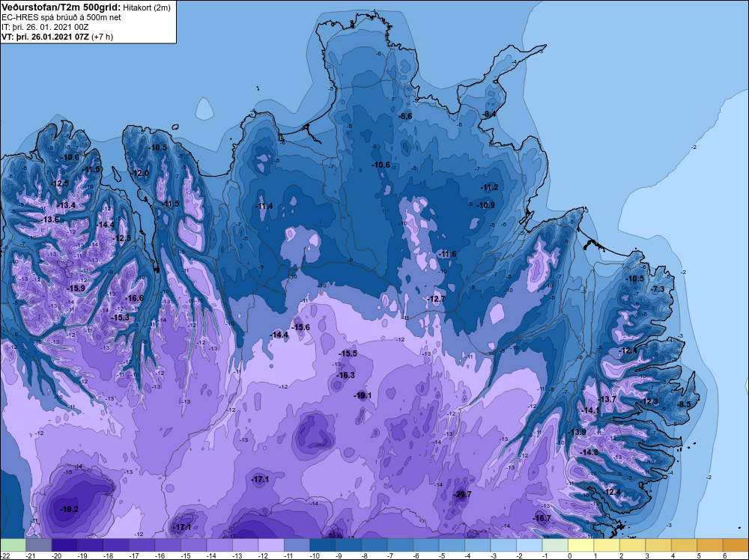Click the valid time 'VT: þri. 26.01.2021 07Z'
749x560 pixels.
(x=46, y=37)
